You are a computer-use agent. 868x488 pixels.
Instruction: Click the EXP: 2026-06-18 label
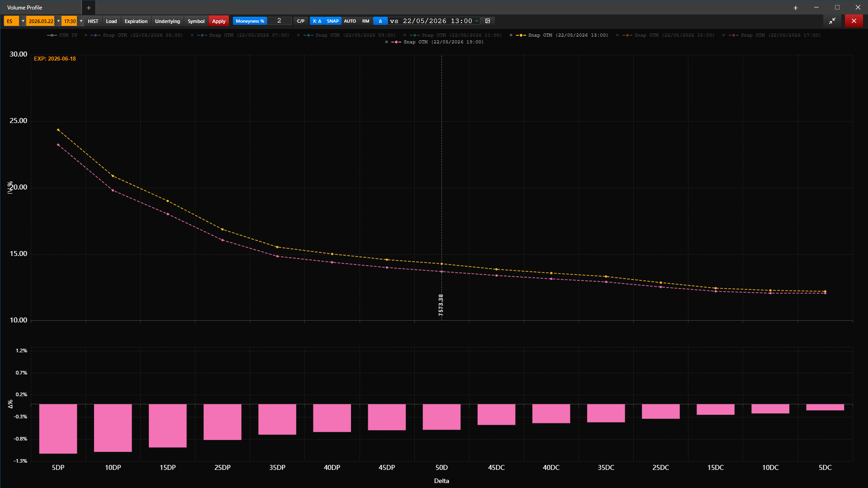[x=55, y=59]
